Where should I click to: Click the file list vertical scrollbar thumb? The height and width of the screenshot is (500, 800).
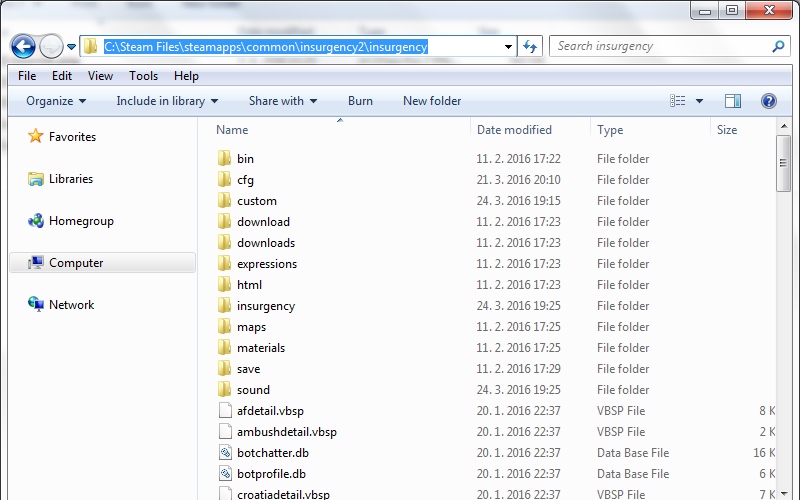[784, 163]
